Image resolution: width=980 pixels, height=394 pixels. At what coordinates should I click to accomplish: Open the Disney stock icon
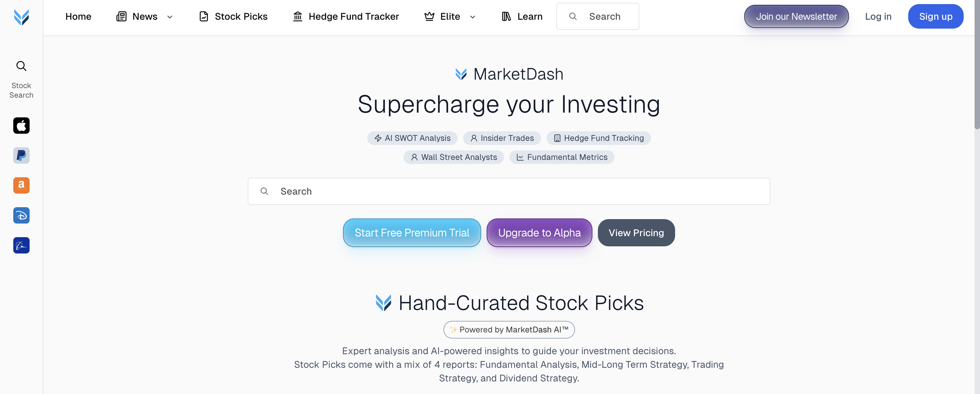pyautogui.click(x=21, y=215)
